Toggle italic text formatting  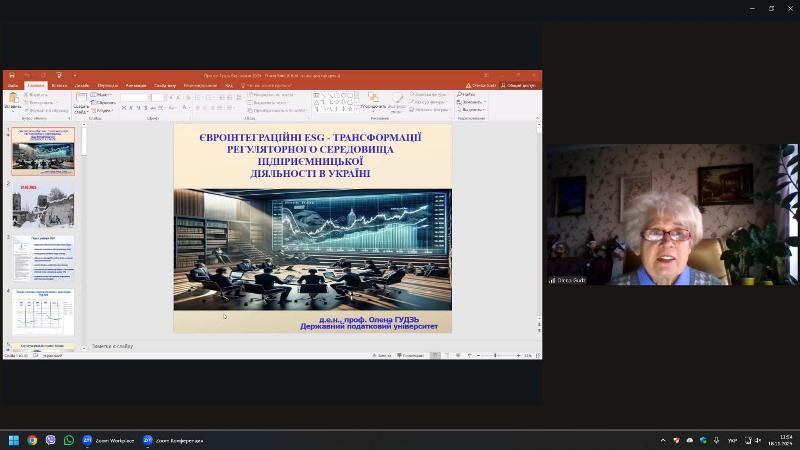click(130, 110)
